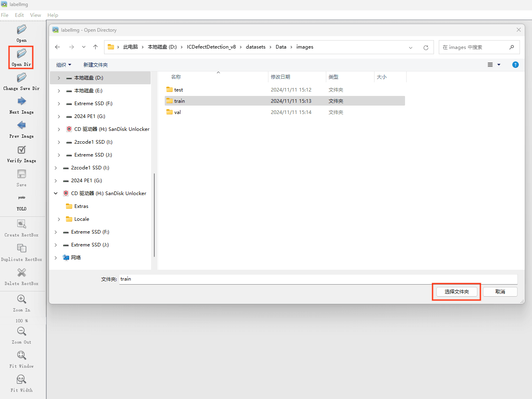Screen dimensions: 532x399
Task: Click the Change Save Dir icon
Action: 21,78
